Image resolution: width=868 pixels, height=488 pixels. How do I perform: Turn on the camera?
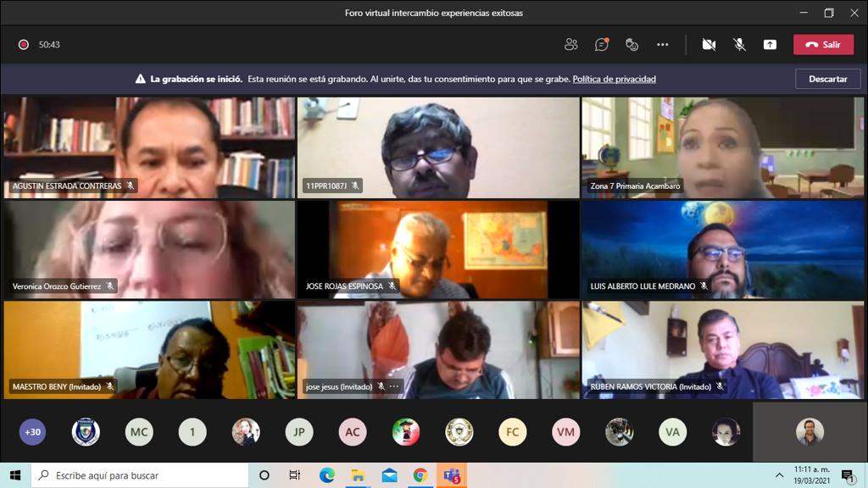[x=709, y=45]
